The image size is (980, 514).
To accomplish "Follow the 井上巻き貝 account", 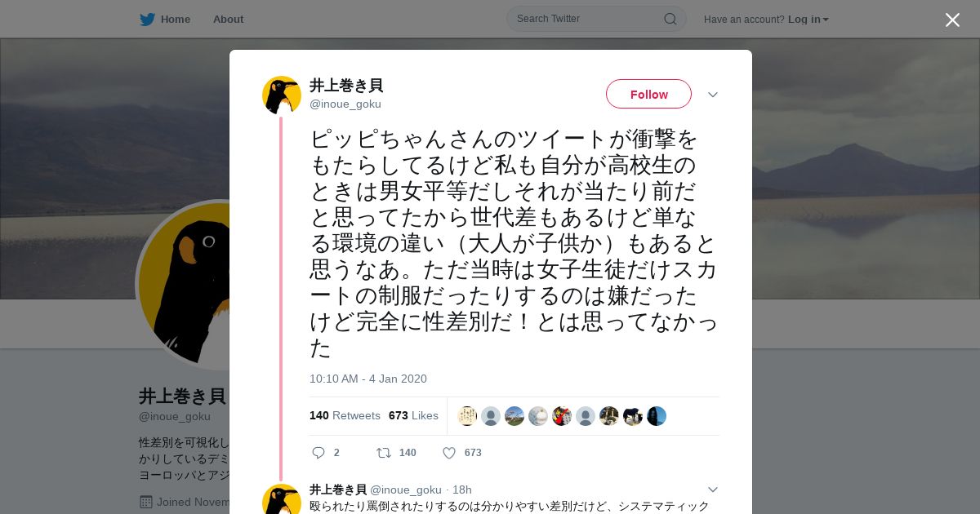I will click(x=648, y=94).
